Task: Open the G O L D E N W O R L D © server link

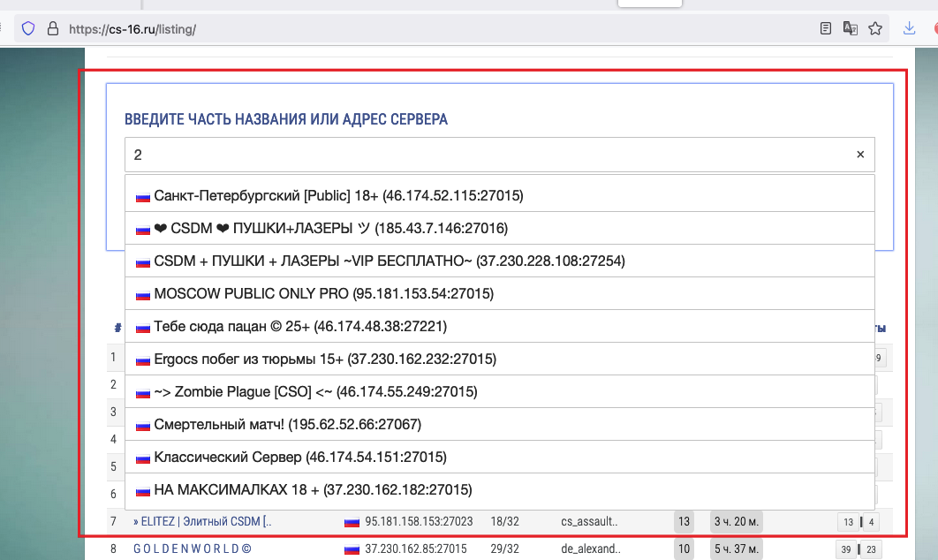Action: 192,549
